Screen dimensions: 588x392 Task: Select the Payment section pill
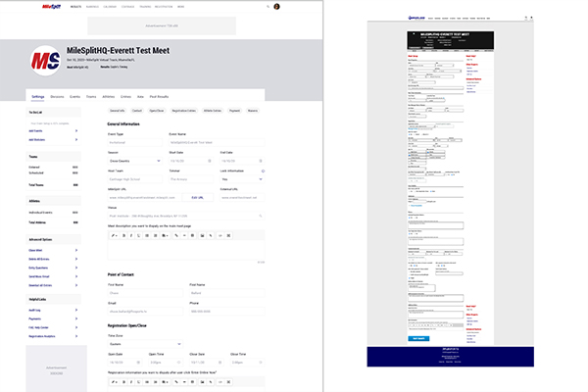coord(233,111)
